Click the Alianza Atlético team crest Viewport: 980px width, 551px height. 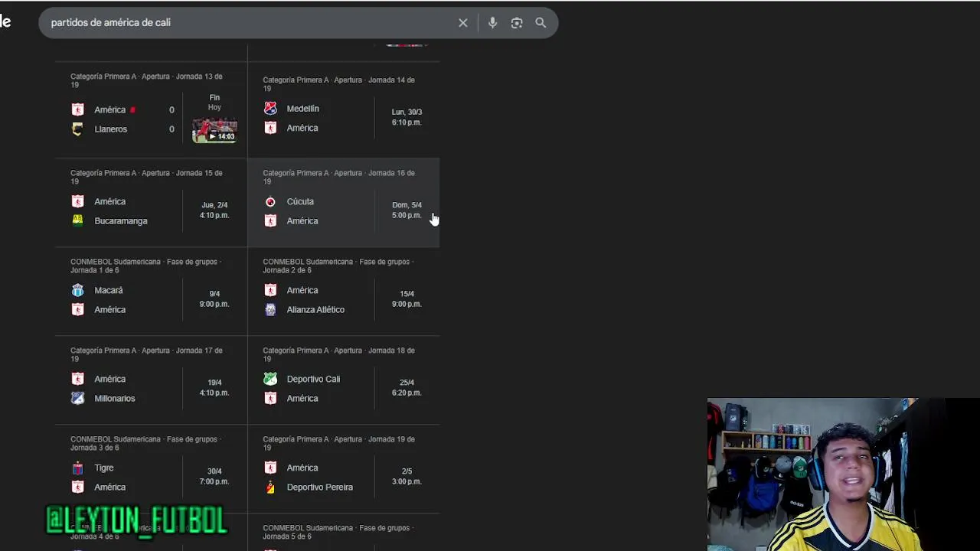(x=270, y=309)
